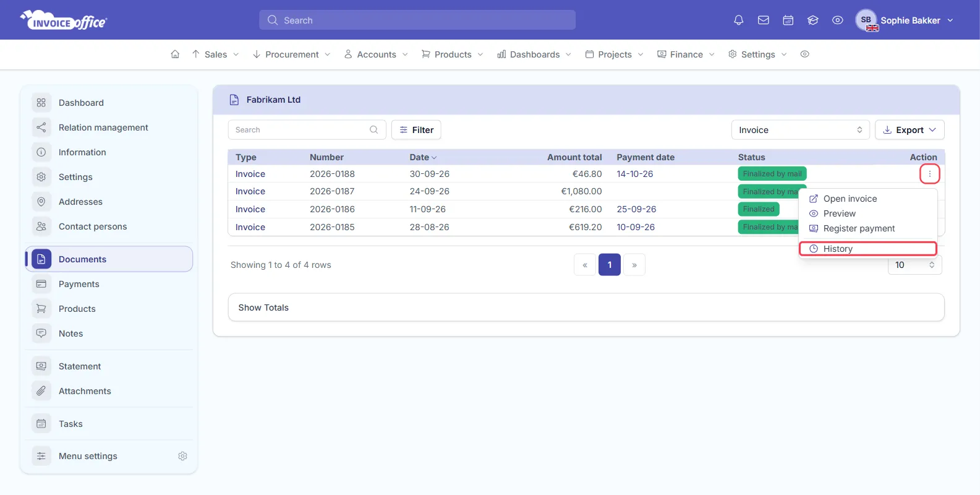
Task: Open the Export dropdown button
Action: point(910,130)
